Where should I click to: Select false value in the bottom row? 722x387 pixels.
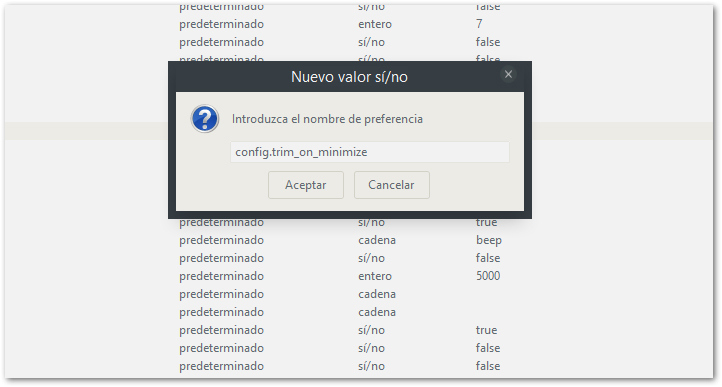(x=488, y=366)
